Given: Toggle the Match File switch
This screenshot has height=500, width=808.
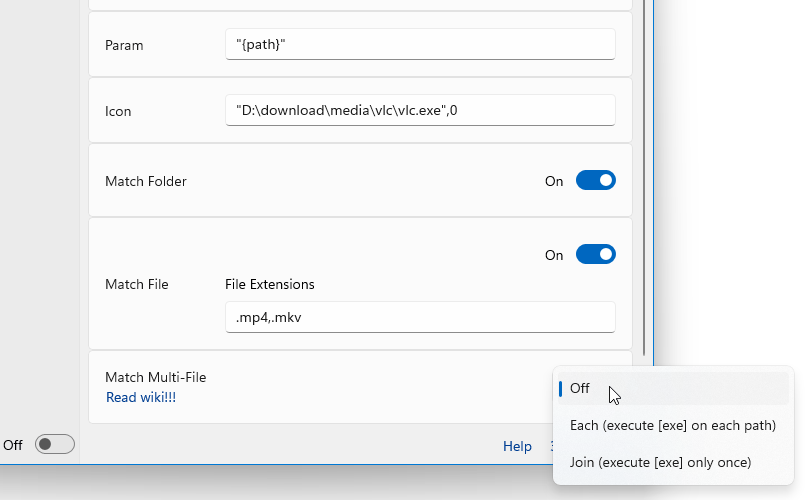Looking at the screenshot, I should click(x=596, y=254).
